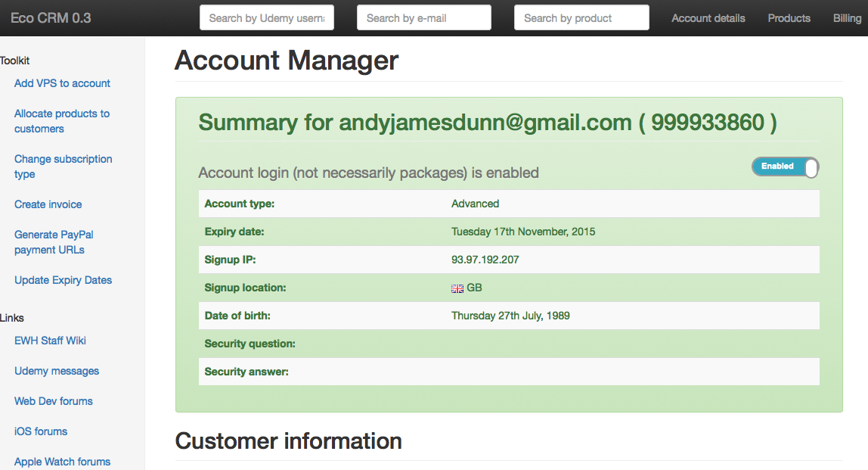
Task: Open Add VPS to account link
Action: tap(62, 83)
